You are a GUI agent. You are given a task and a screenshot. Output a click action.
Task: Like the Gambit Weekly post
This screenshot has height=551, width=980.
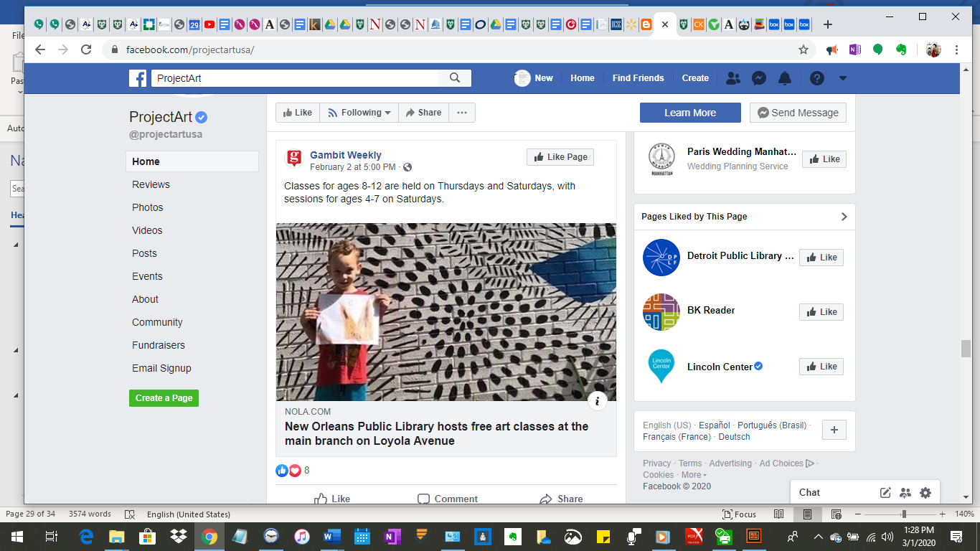pyautogui.click(x=332, y=499)
